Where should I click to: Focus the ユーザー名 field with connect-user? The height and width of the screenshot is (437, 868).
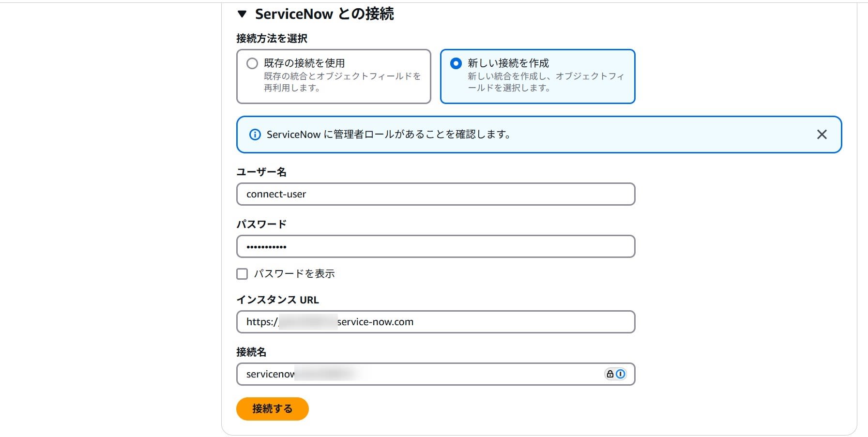click(436, 194)
